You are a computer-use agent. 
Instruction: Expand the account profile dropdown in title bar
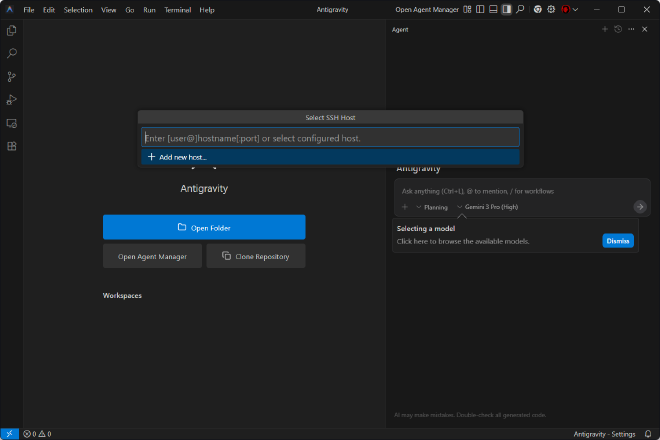pos(567,9)
